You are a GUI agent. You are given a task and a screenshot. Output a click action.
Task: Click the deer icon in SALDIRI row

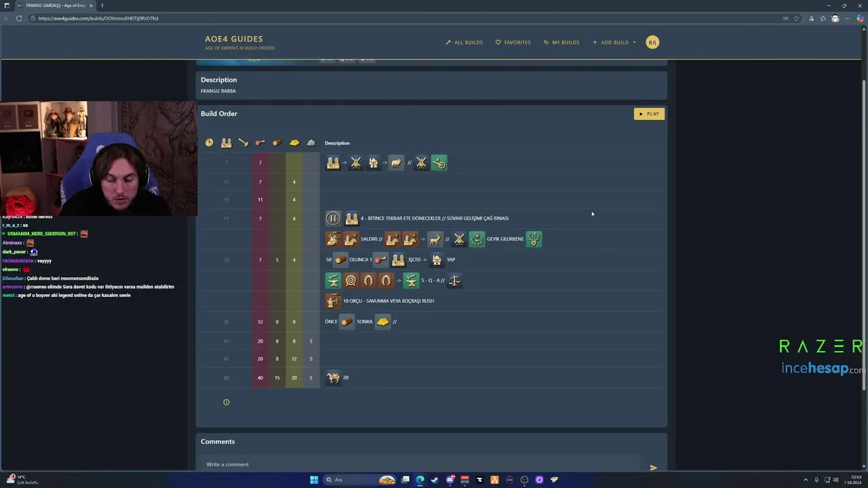(x=435, y=239)
